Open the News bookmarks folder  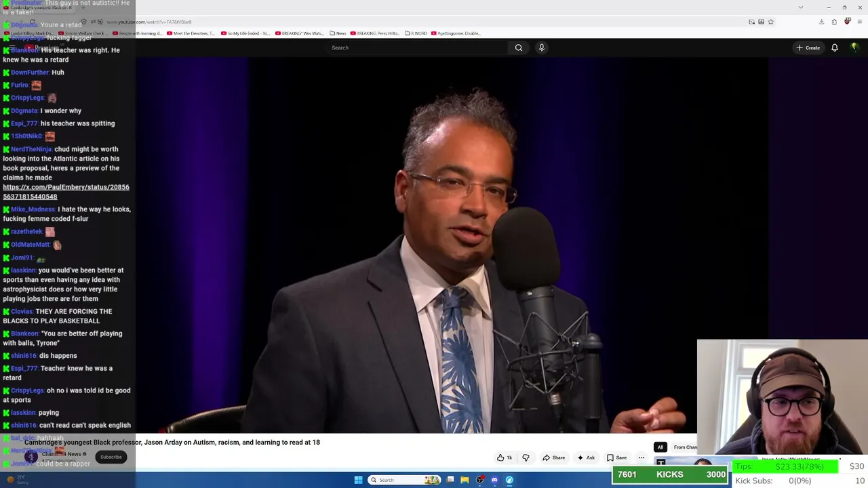[x=338, y=33]
